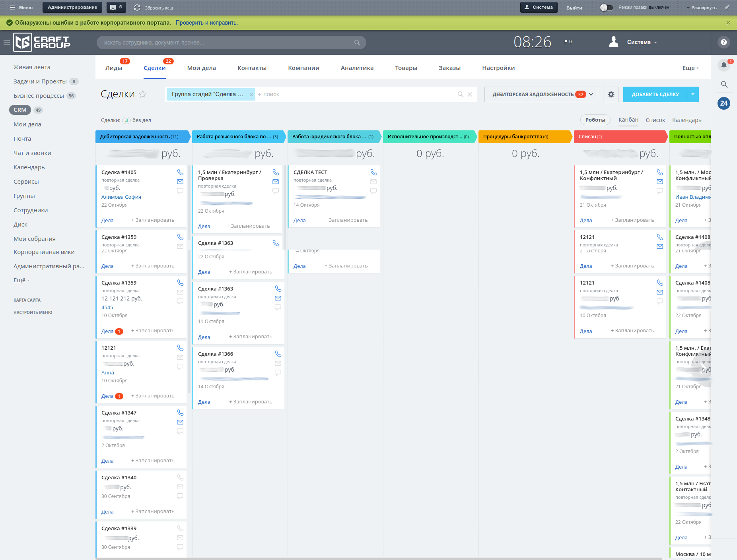The width and height of the screenshot is (737, 560).
Task: Click the right sidebar search magnifier icon
Action: (724, 84)
